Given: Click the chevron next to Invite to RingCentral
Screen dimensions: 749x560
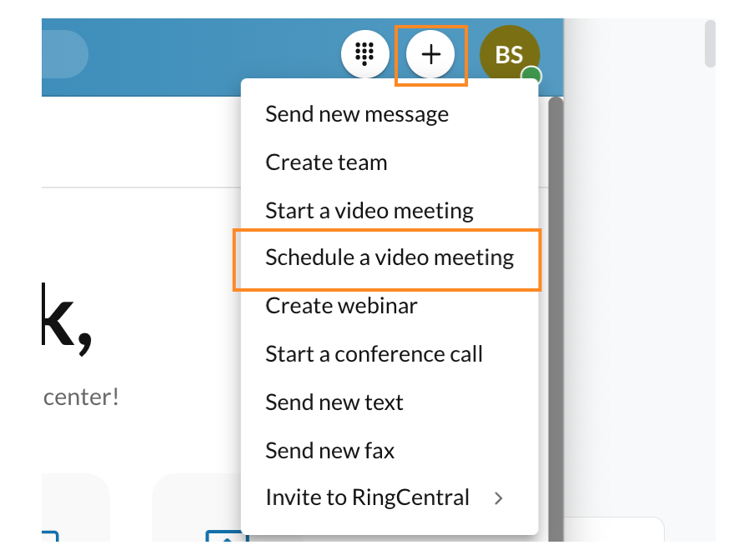Looking at the screenshot, I should point(498,498).
